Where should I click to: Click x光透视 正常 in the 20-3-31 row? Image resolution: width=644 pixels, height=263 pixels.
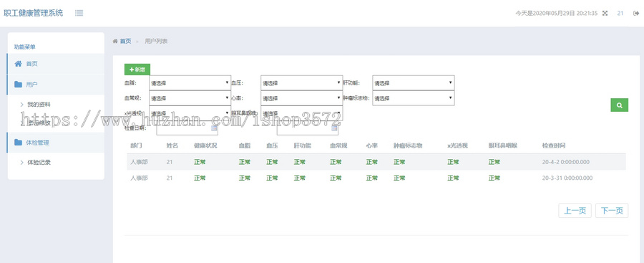(x=453, y=178)
